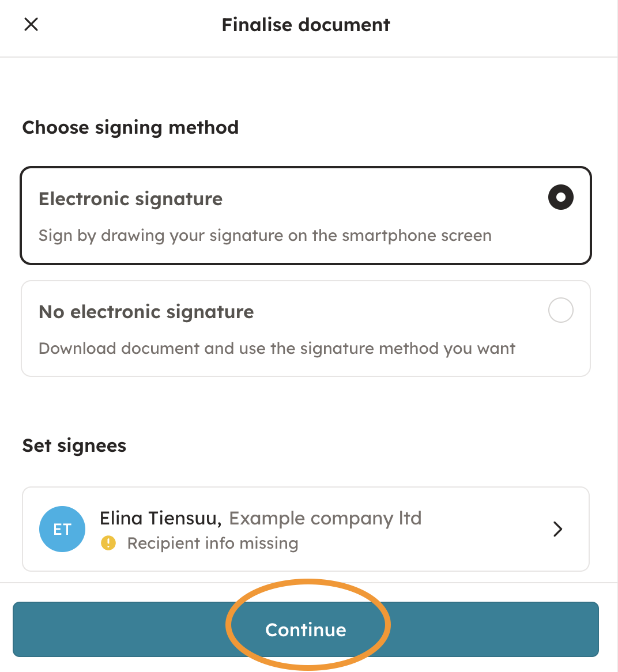Image resolution: width=618 pixels, height=672 pixels.
Task: Open the Elina Tiensuu signee name
Action: point(160,518)
